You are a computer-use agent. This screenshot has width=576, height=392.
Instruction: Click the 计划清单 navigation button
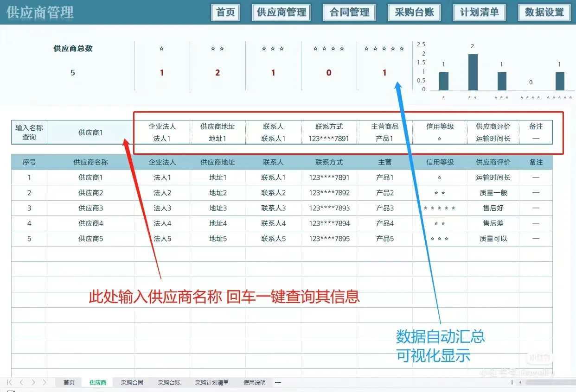point(479,13)
